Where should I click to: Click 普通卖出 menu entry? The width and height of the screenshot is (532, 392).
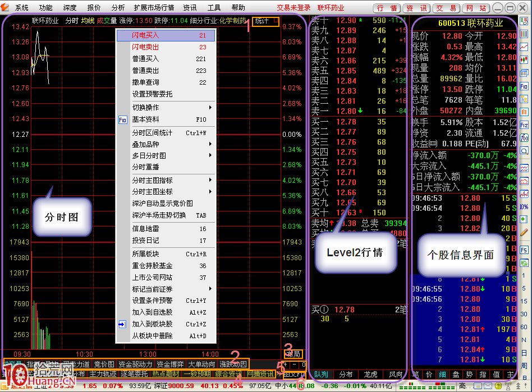(x=166, y=71)
